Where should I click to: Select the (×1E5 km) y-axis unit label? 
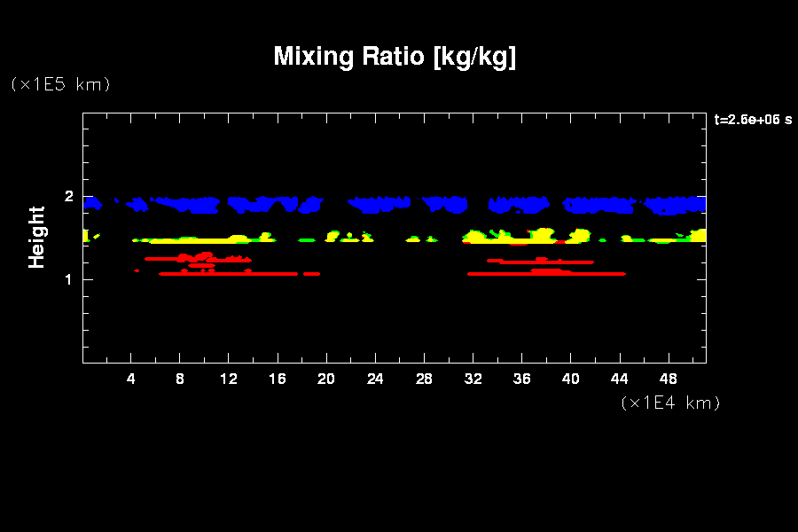(60, 84)
